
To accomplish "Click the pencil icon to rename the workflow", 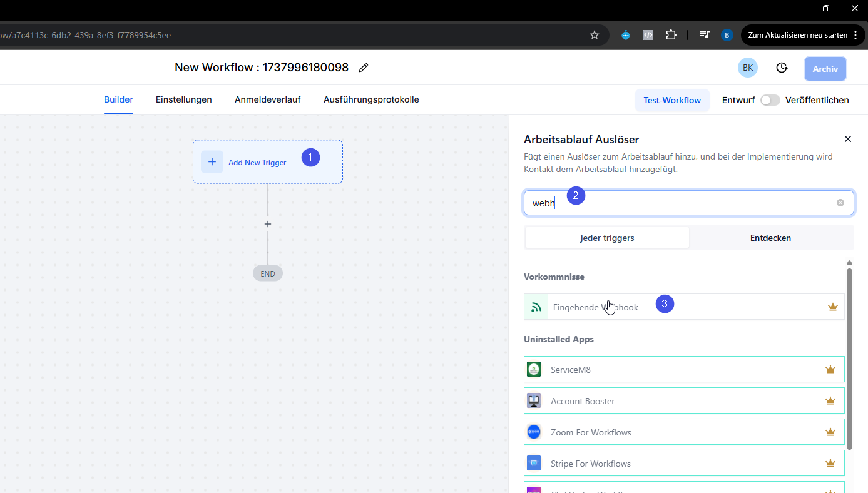I will [364, 68].
